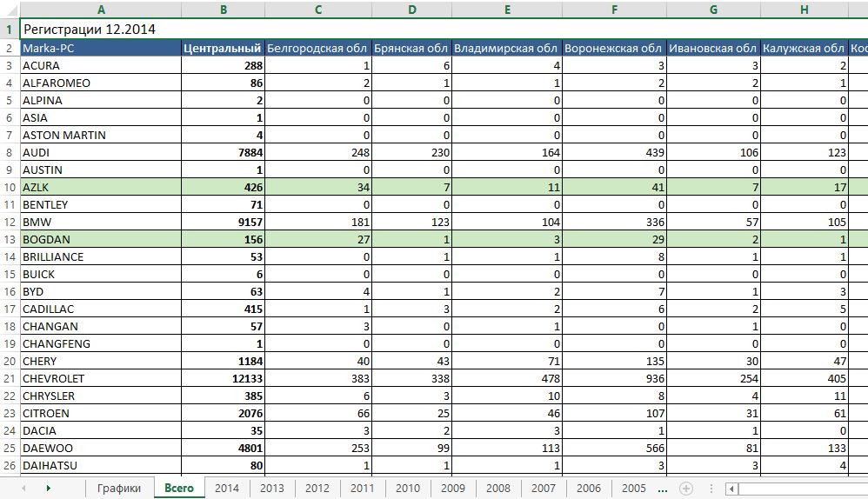The height and width of the screenshot is (499, 868).
Task: Click the 'Владимирская обл' header cell
Action: point(507,48)
